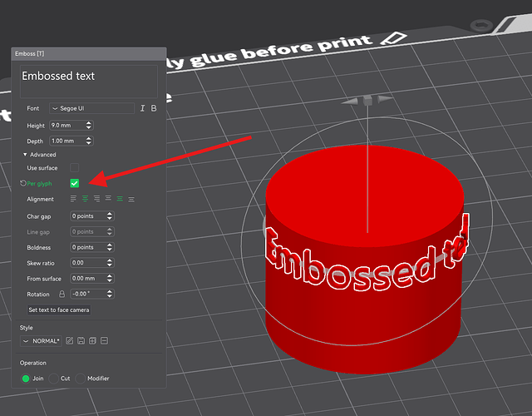Screen dimensions: 532x416
Task: Toggle italic font style icon
Action: 142,108
